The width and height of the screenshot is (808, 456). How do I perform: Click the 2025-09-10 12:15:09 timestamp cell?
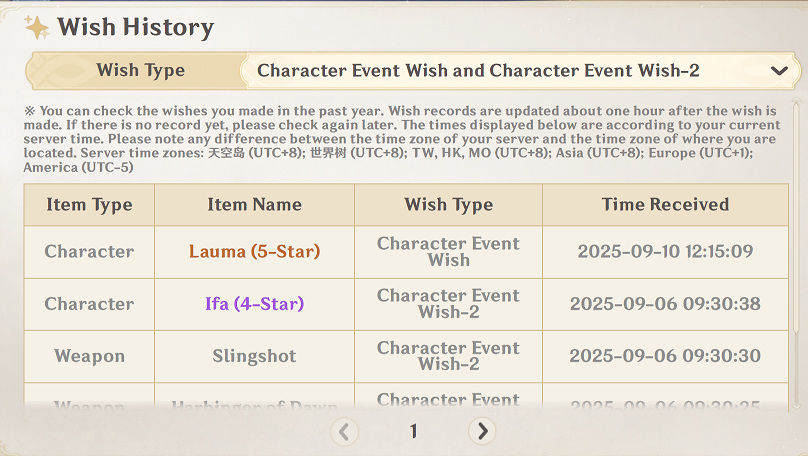point(665,251)
